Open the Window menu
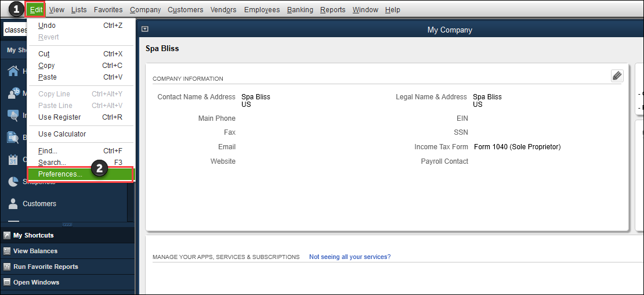The height and width of the screenshot is (295, 644). pyautogui.click(x=365, y=9)
